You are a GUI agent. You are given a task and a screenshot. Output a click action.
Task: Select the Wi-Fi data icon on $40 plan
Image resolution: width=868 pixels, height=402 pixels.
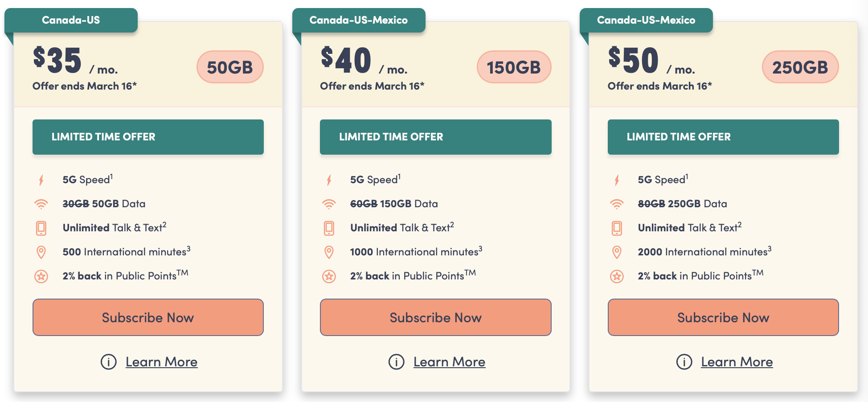[329, 204]
